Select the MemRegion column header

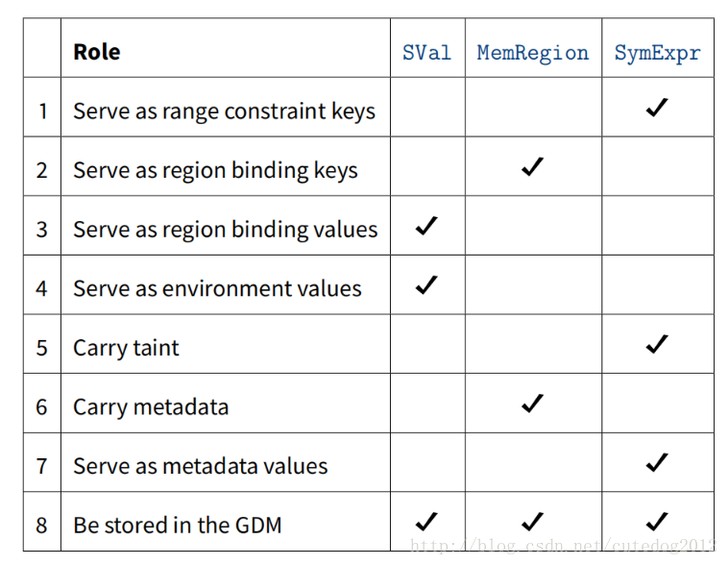click(532, 54)
